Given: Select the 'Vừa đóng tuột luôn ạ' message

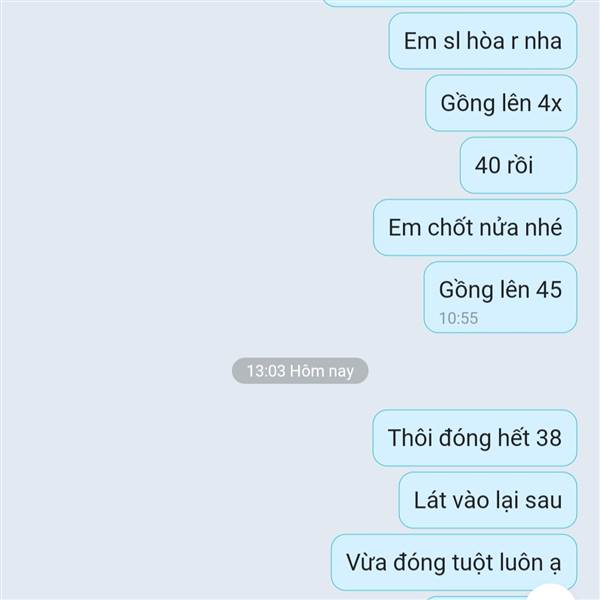Looking at the screenshot, I should [454, 562].
